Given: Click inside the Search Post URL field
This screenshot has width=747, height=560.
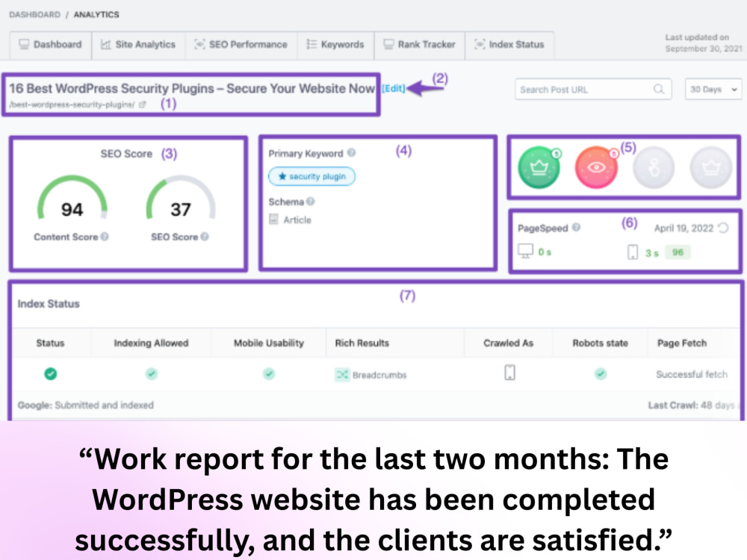Looking at the screenshot, I should [593, 90].
